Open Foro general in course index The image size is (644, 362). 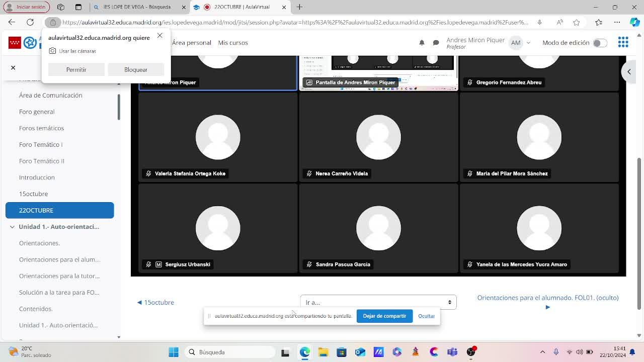(x=37, y=112)
